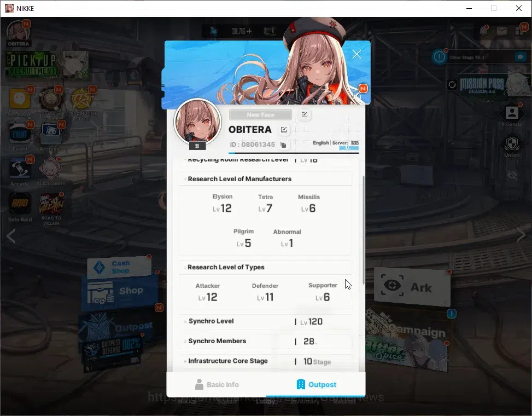
Task: Close the commander profile popup
Action: (x=356, y=54)
